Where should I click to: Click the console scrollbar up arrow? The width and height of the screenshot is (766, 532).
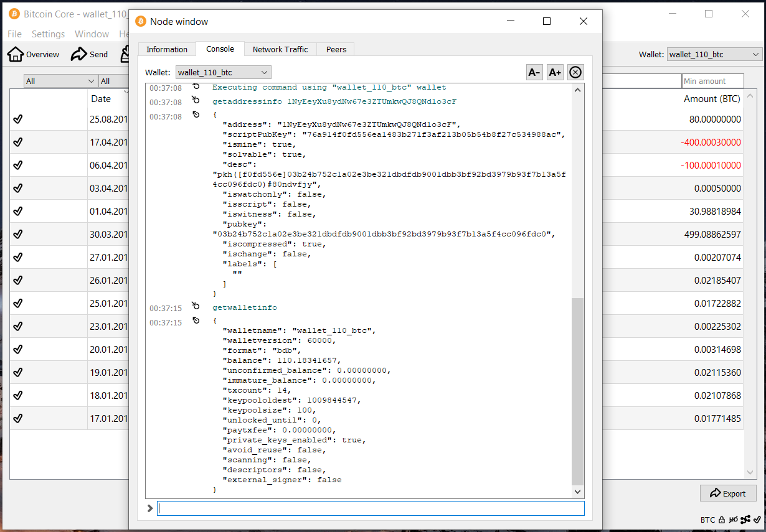577,90
